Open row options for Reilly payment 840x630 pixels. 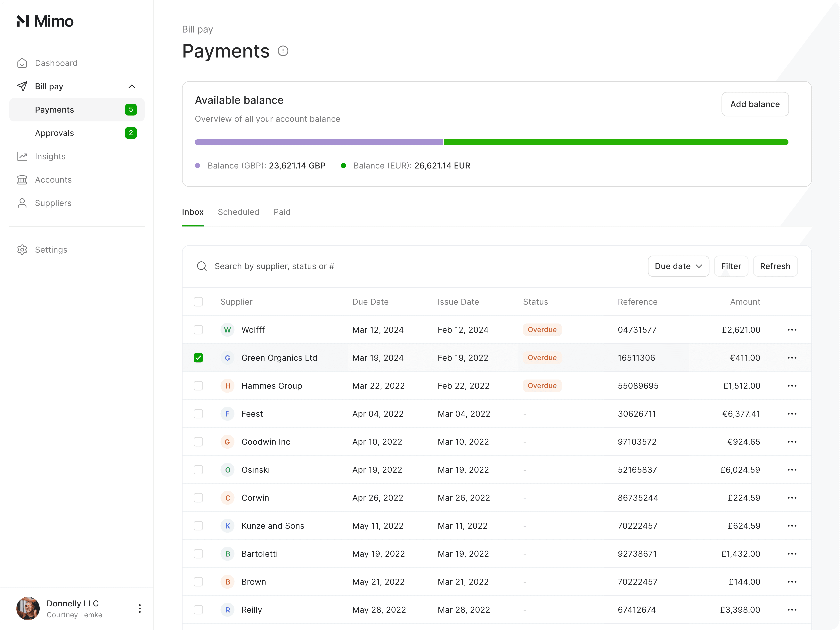pyautogui.click(x=792, y=610)
